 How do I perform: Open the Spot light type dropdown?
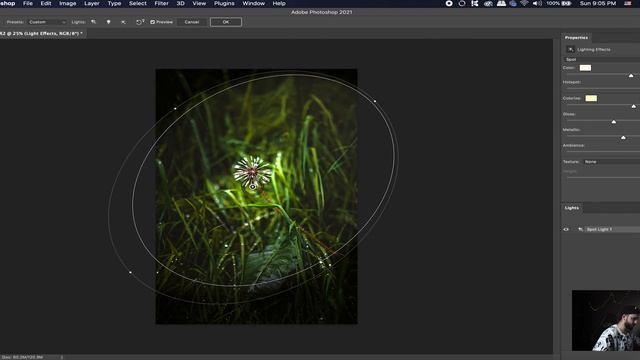[602, 60]
